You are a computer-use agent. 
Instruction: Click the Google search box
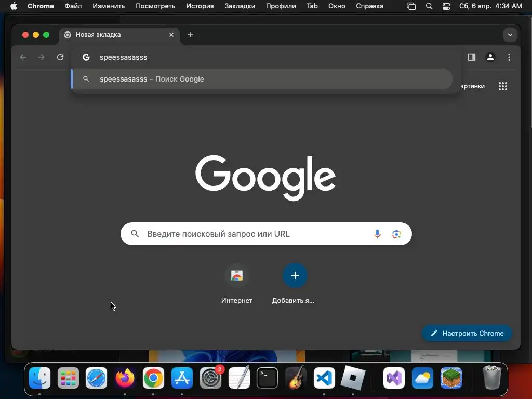(266, 234)
